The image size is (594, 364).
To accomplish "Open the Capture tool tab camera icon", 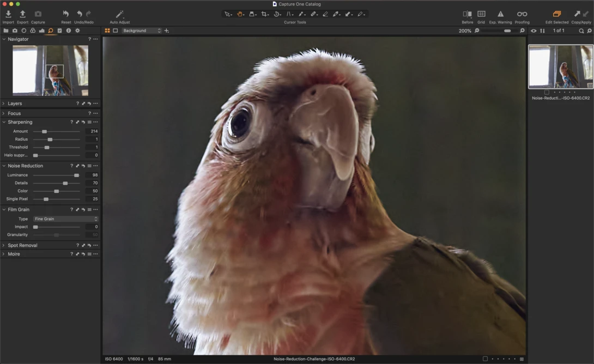I will (x=15, y=31).
